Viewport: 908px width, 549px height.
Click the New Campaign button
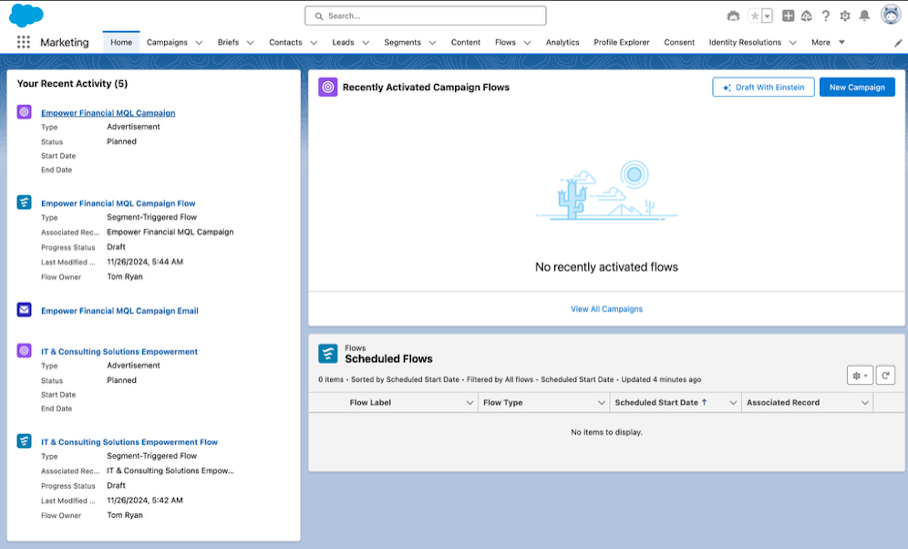pos(857,87)
